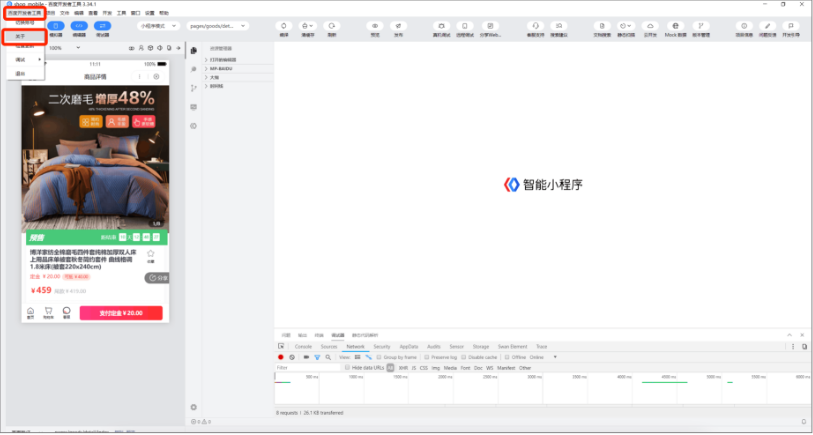Click the inspect element cursor icon
813x435 pixels.
click(281, 346)
